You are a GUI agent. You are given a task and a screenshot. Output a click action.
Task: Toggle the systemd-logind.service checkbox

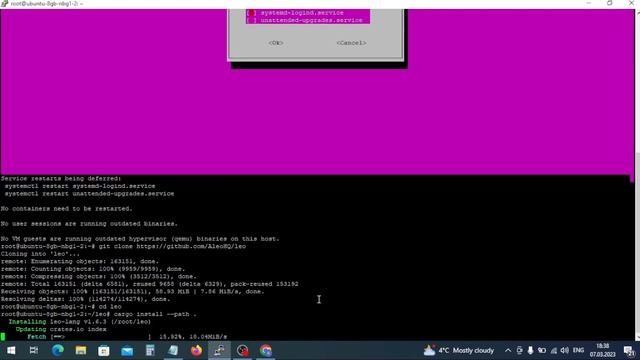click(x=252, y=13)
